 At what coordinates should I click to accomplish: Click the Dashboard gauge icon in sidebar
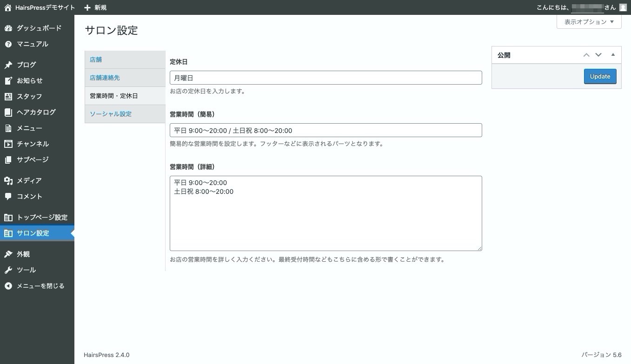tap(8, 28)
